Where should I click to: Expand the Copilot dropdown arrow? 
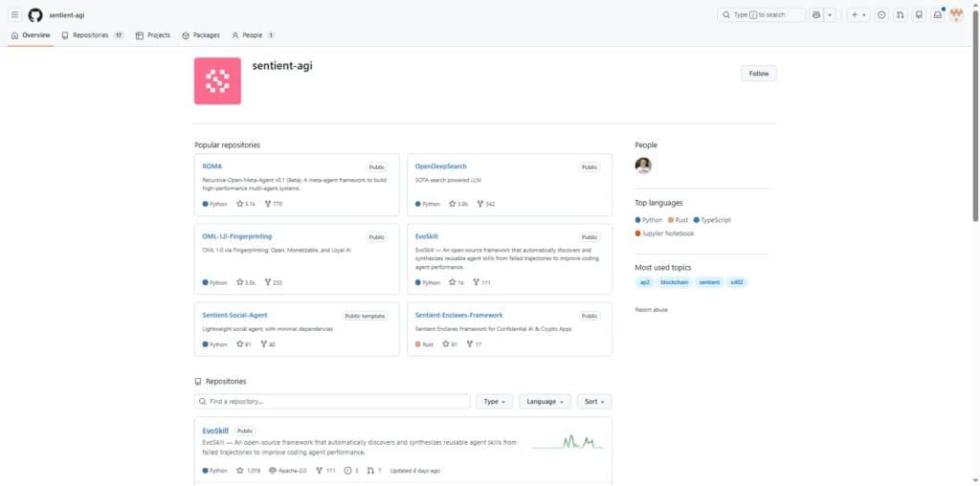[830, 15]
